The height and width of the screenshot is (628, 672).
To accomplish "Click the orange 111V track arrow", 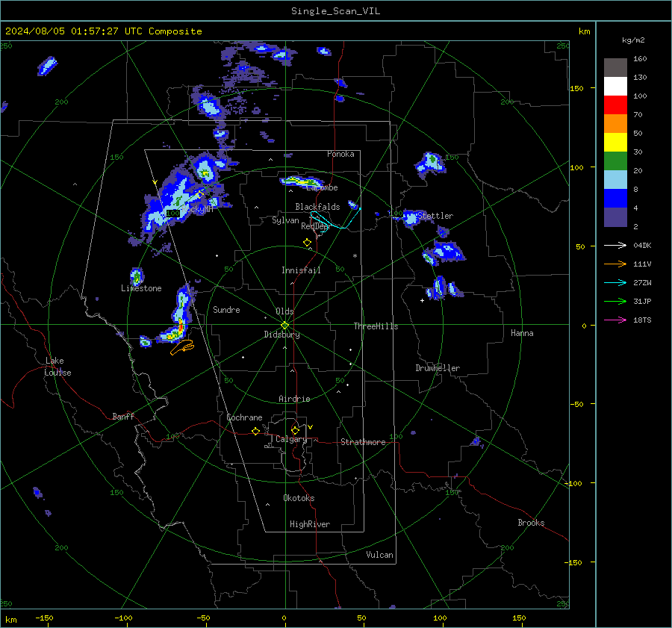I will coord(615,264).
